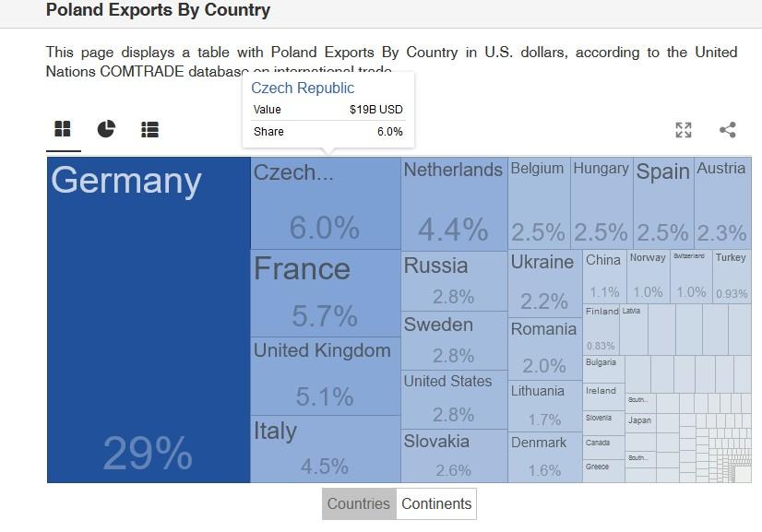762x532 pixels.
Task: Switch to the pie chart view icon
Action: pyautogui.click(x=106, y=129)
